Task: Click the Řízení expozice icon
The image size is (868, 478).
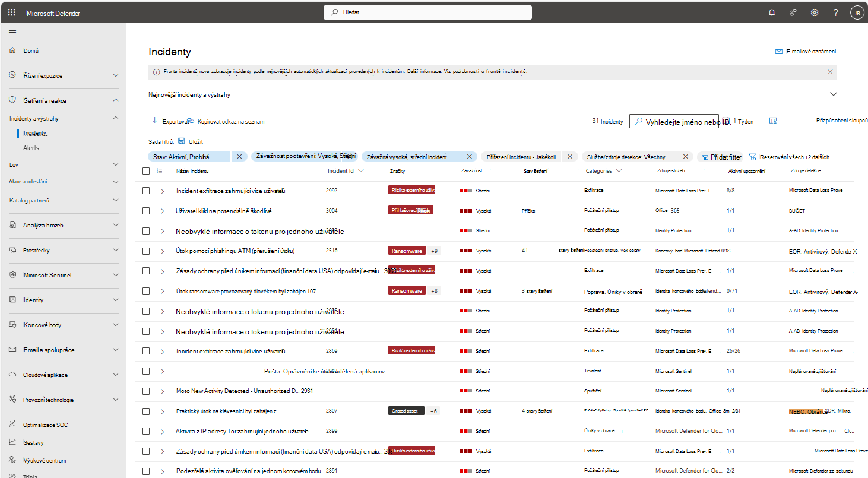Action: [x=13, y=75]
